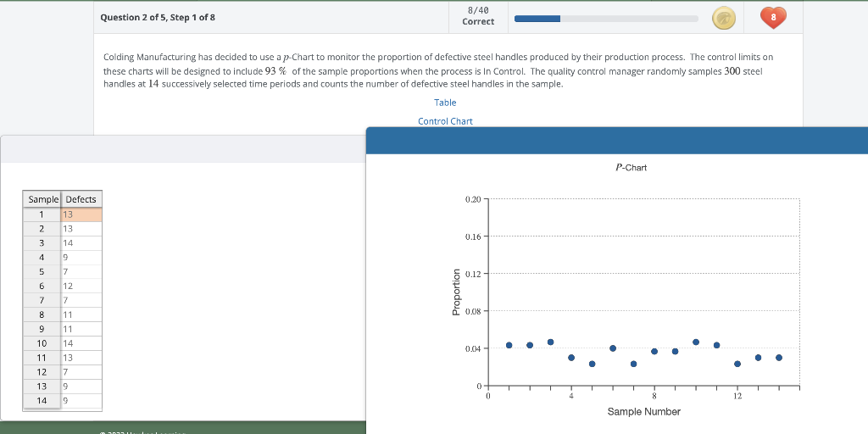Click the P-Chart title
This screenshot has width=868, height=434.
point(631,168)
